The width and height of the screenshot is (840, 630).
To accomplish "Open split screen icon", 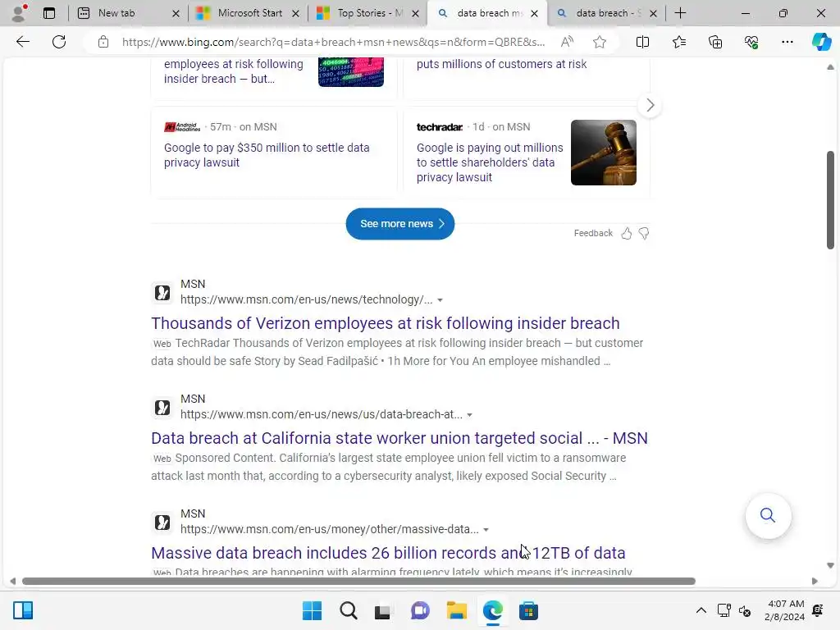I will coord(642,42).
